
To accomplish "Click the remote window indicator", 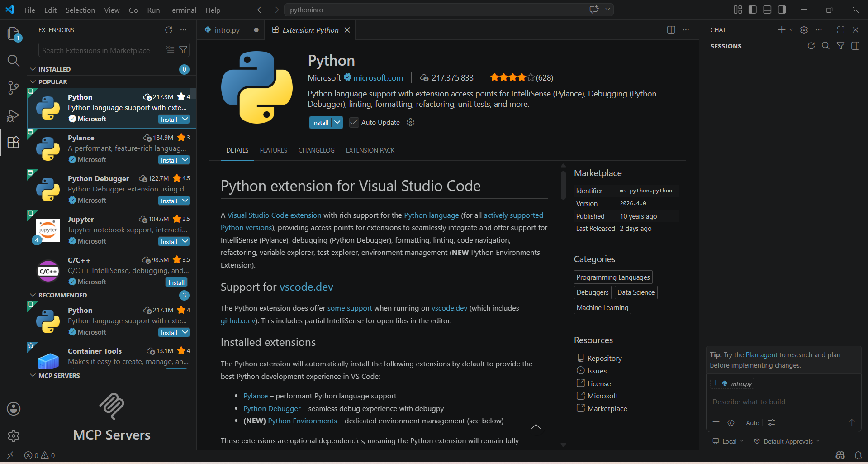I will (10, 455).
